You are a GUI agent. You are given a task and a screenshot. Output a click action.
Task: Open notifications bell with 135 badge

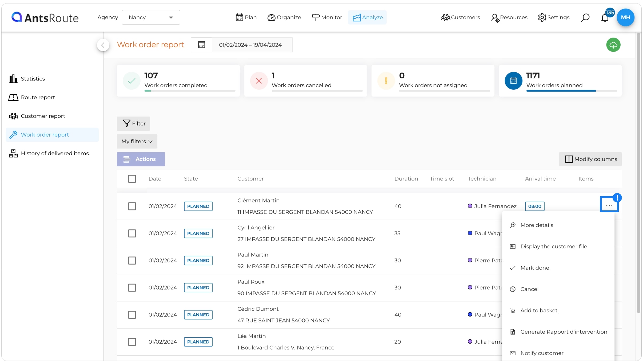605,18
